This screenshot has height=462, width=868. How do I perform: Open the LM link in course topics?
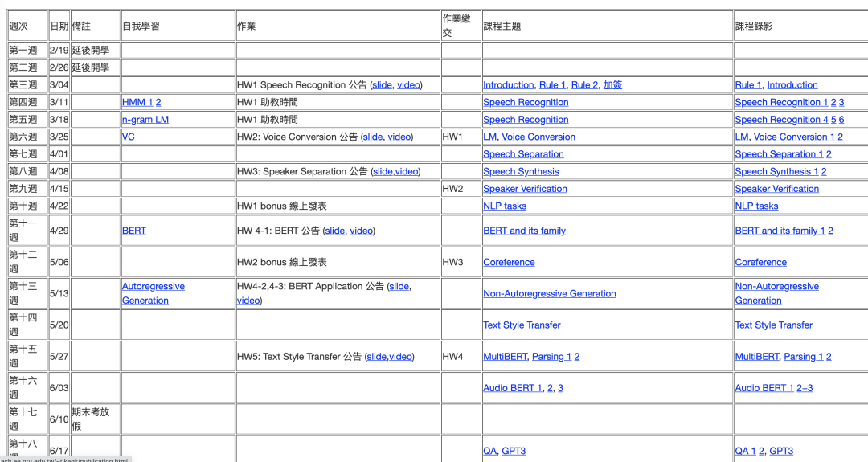490,137
